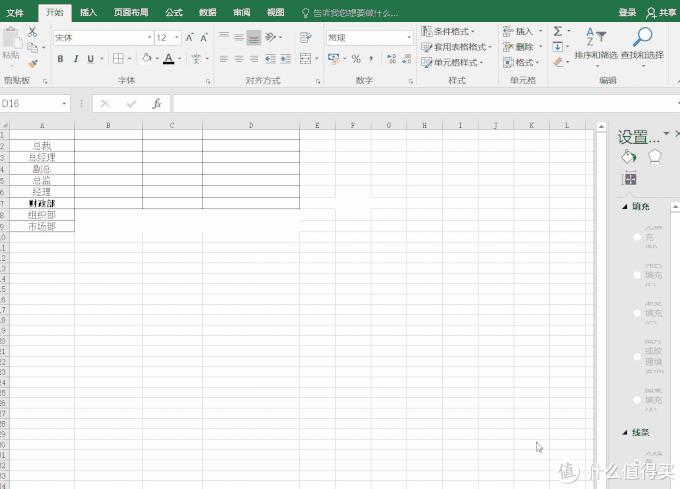The image size is (680, 489).
Task: Open the phonetic guide (文) icon
Action: pos(196,59)
